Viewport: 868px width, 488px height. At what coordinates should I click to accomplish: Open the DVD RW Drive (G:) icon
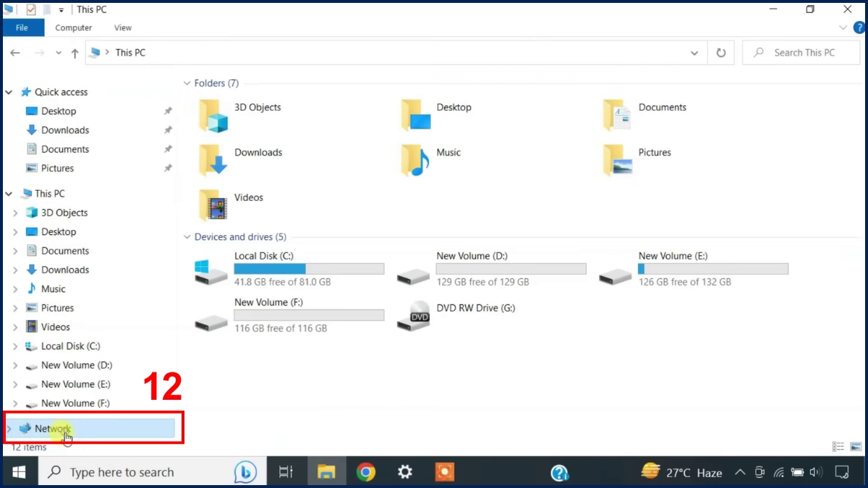(x=414, y=316)
